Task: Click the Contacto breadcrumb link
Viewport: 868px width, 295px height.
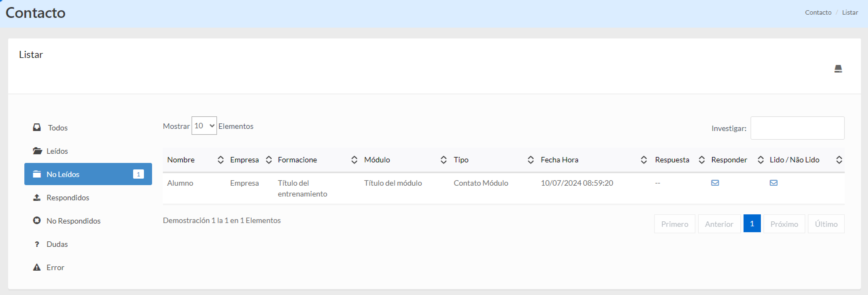Action: tap(818, 12)
